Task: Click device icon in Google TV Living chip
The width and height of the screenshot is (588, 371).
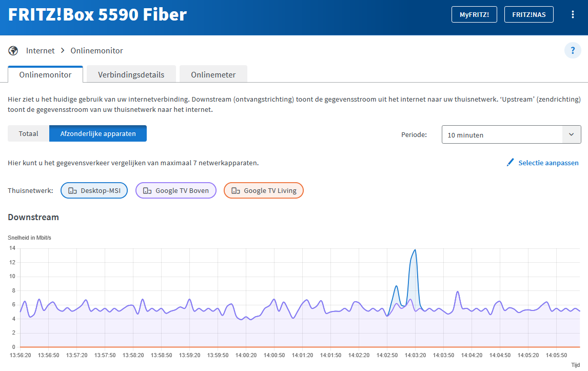Action: coord(236,191)
